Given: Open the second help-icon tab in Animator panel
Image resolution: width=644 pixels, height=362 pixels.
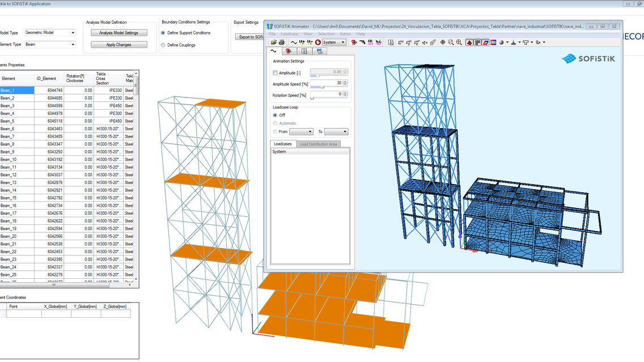Looking at the screenshot, I should [289, 52].
